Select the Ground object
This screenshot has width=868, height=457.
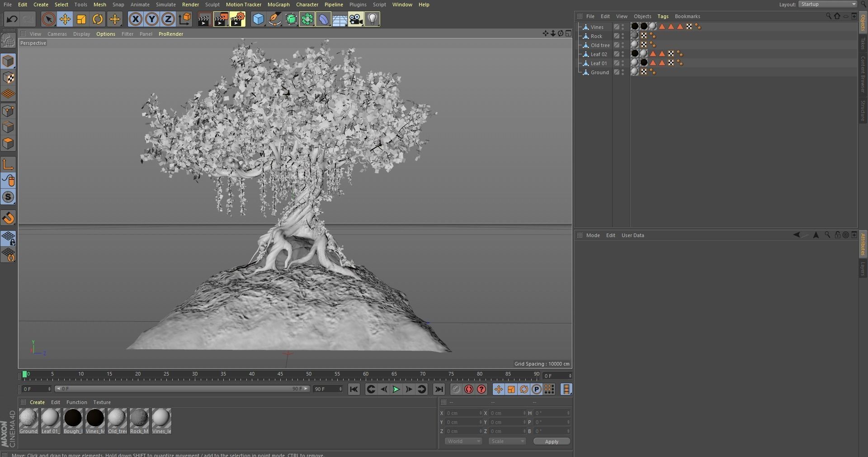(x=599, y=72)
